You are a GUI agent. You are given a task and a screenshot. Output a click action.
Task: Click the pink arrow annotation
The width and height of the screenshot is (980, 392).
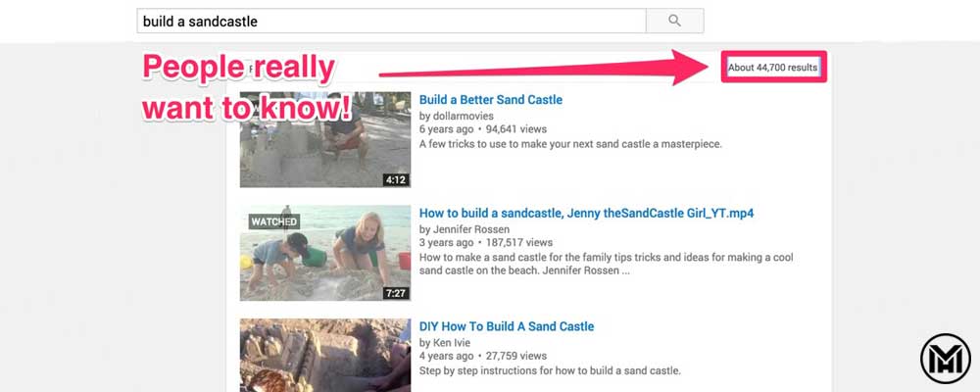click(x=549, y=72)
